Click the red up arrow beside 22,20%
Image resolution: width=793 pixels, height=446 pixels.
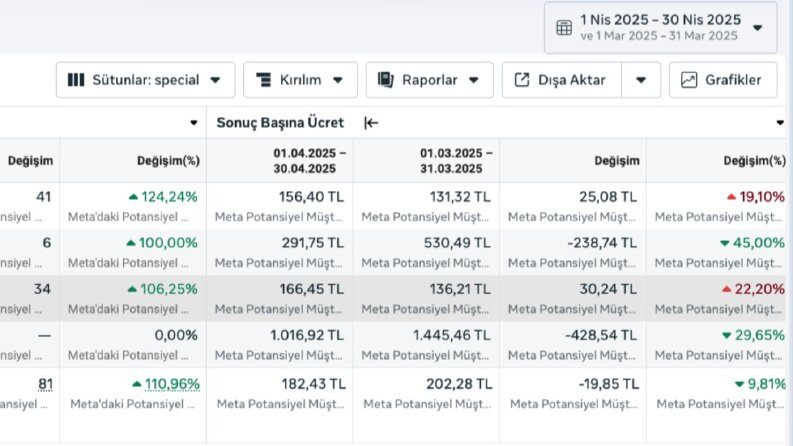727,289
